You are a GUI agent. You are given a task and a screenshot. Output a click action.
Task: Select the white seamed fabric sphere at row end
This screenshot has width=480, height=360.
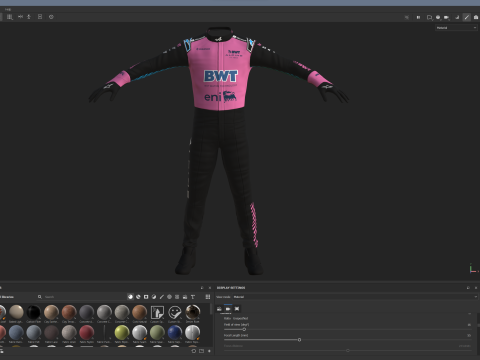click(x=193, y=332)
